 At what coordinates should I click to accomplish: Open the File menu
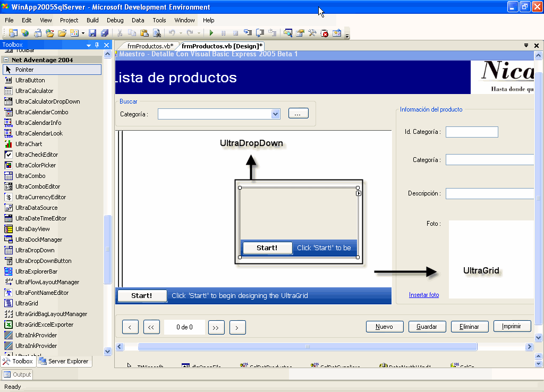pos(10,20)
